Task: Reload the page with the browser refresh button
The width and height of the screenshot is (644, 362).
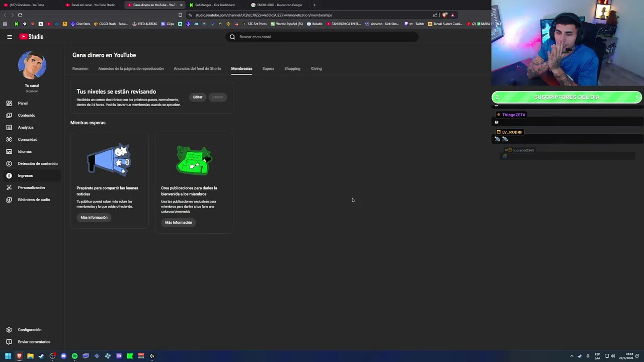Action: 20,15
